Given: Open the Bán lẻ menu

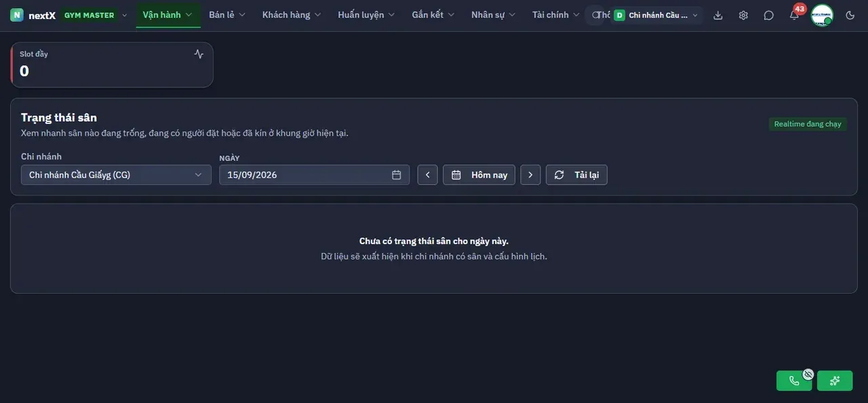Looking at the screenshot, I should 227,15.
